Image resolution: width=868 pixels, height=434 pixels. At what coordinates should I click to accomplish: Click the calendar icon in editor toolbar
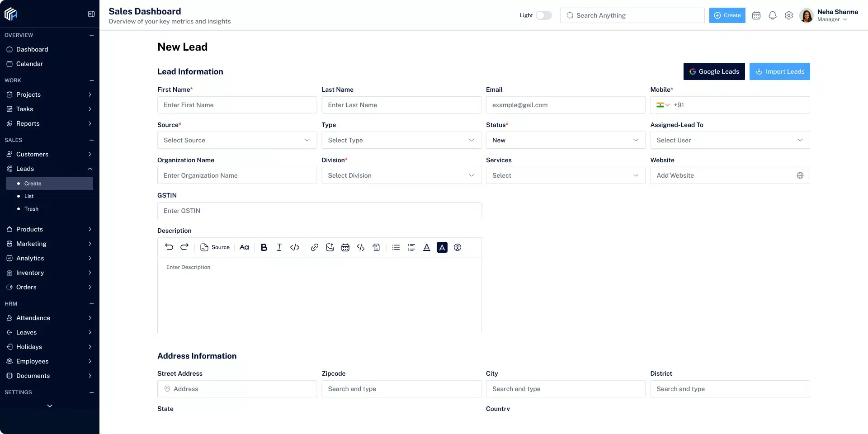tap(345, 247)
